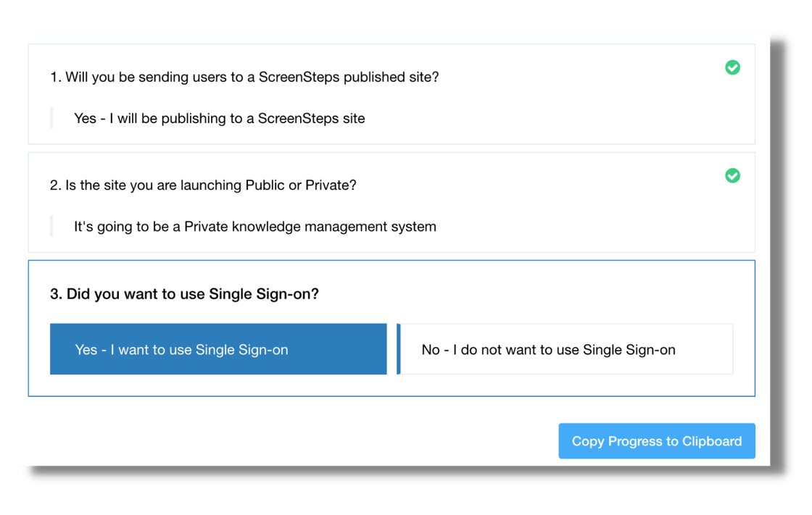
Task: Click the number "3." of the Single Sign-on question
Action: [x=56, y=294]
